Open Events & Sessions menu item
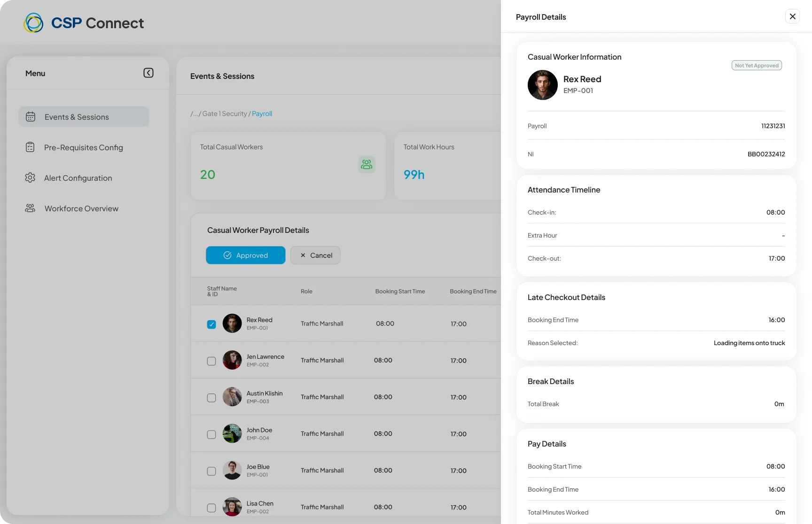The image size is (812, 524). pos(84,116)
